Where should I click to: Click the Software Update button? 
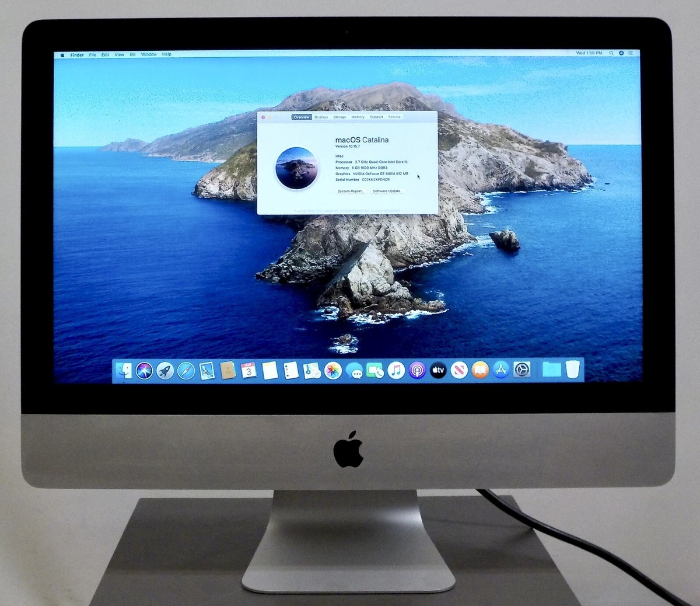click(387, 191)
